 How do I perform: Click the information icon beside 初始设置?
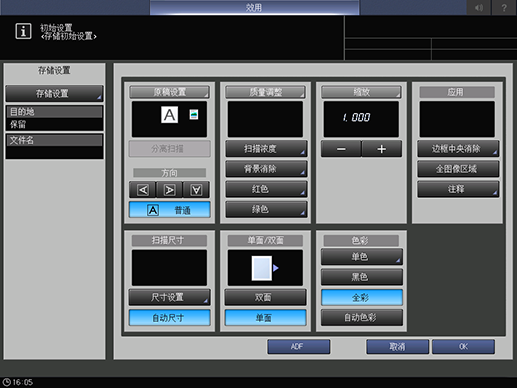coord(23,31)
